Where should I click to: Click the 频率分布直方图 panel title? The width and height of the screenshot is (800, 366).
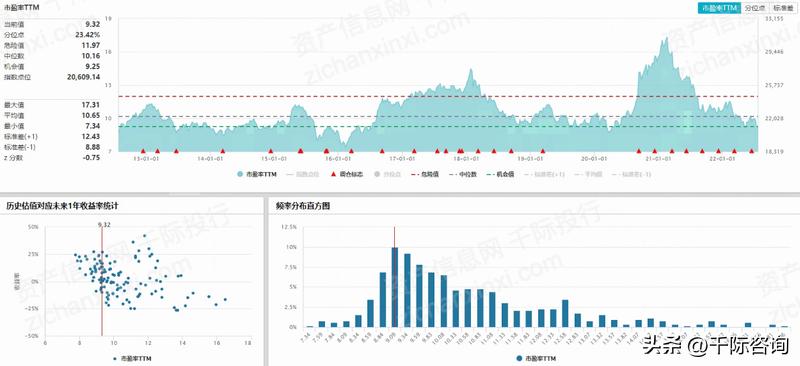pyautogui.click(x=304, y=205)
